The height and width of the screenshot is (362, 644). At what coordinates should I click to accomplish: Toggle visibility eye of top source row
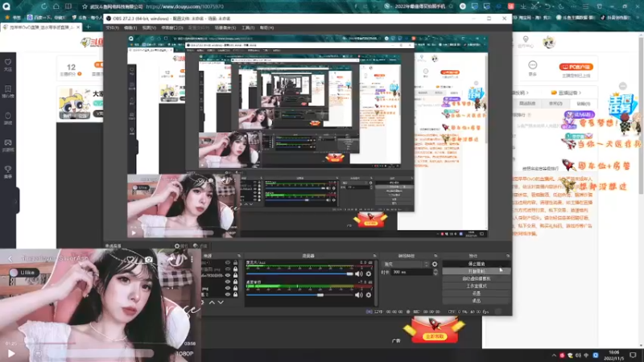point(228,263)
